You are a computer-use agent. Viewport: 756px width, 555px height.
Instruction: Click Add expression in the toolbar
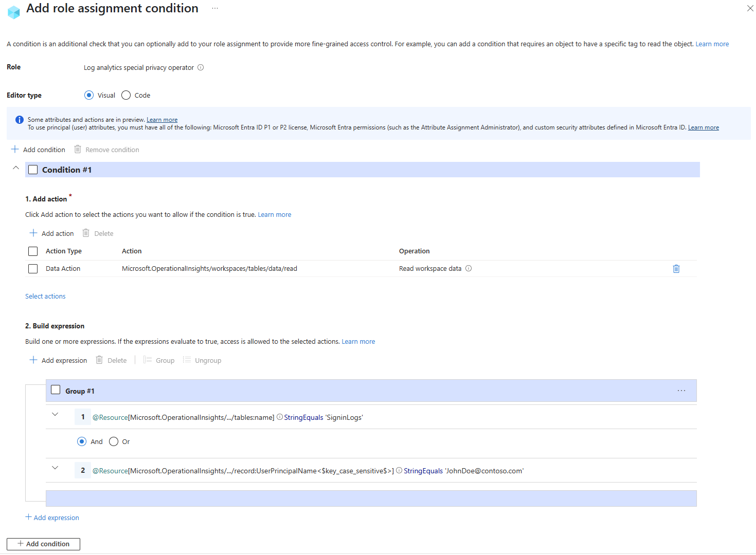(59, 360)
